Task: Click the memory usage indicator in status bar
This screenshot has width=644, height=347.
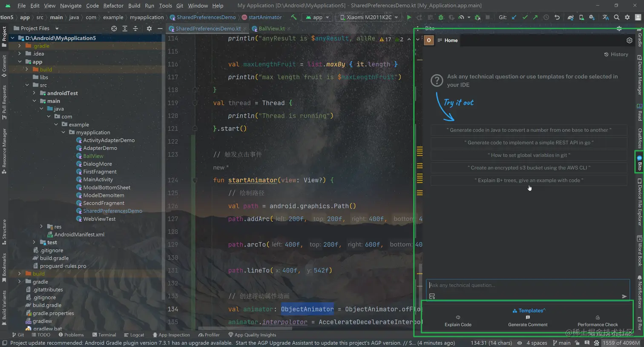Action: coord(621,343)
